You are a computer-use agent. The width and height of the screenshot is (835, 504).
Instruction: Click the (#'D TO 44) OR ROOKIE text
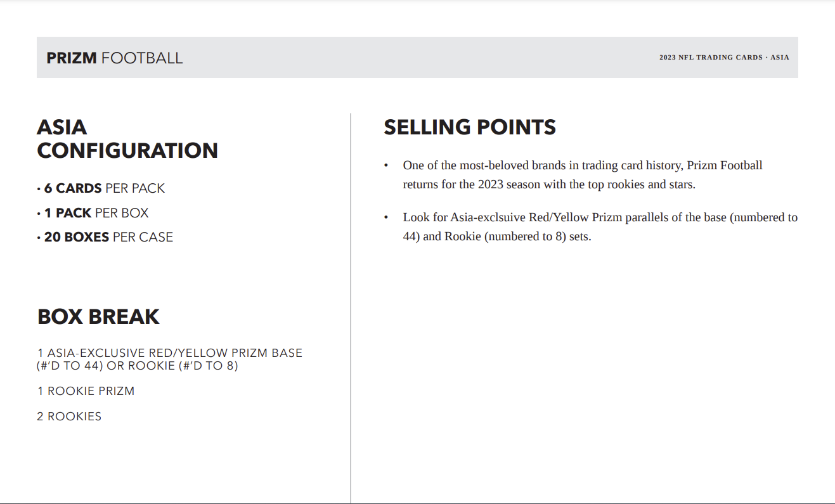[x=137, y=366]
